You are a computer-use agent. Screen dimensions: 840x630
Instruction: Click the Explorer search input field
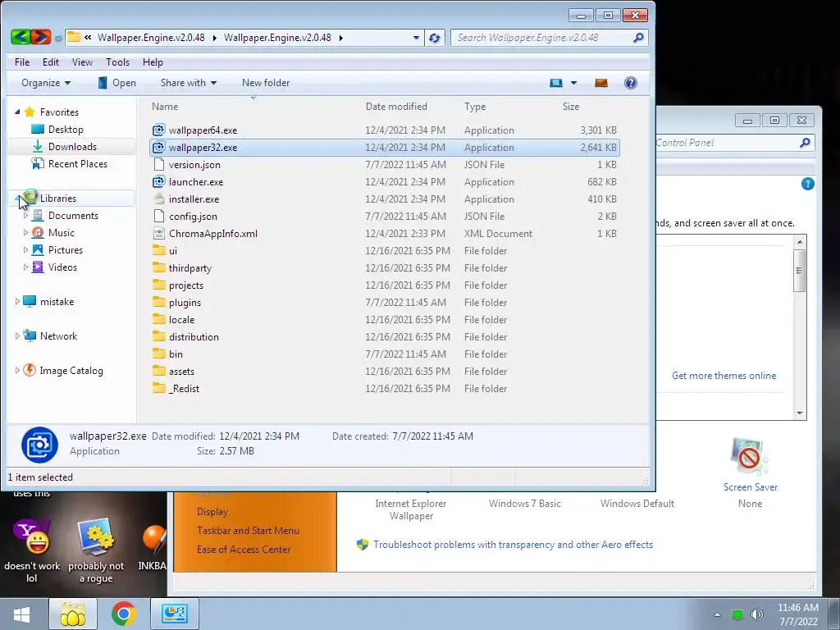(x=542, y=38)
